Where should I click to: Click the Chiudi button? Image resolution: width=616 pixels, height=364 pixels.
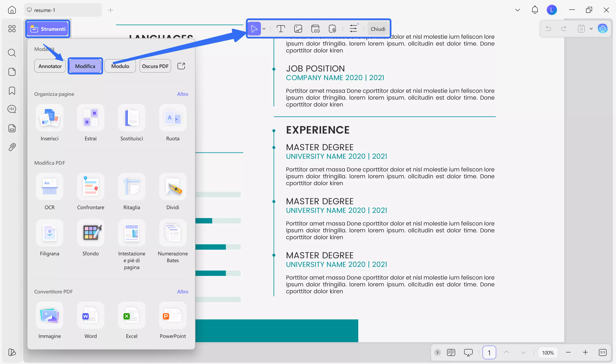[378, 29]
